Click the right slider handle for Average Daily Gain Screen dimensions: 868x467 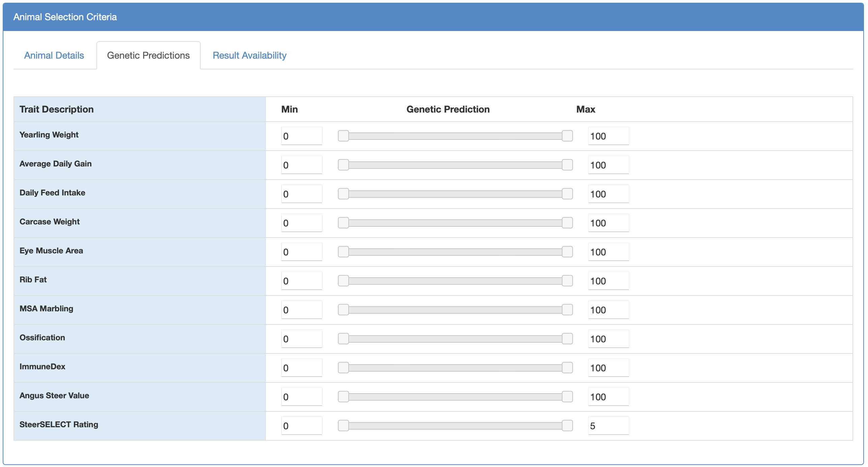click(567, 165)
